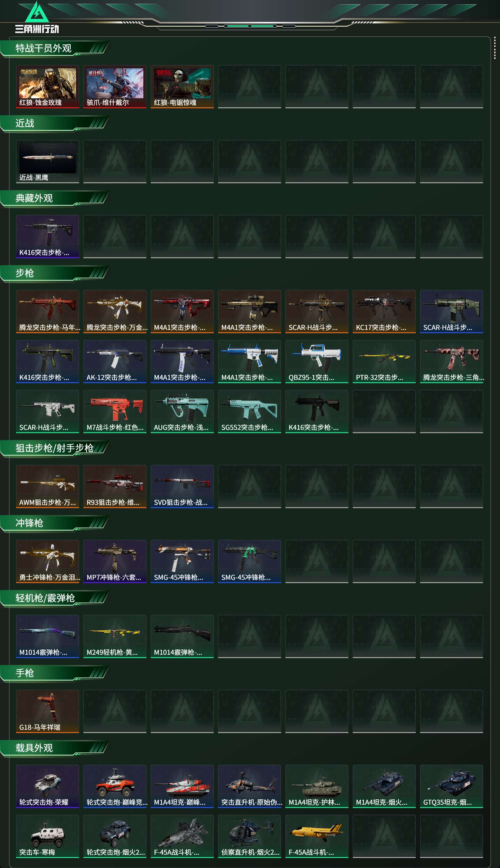
Task: Open the 骇爪-维什戴尔 operator skin
Action: pyautogui.click(x=115, y=87)
